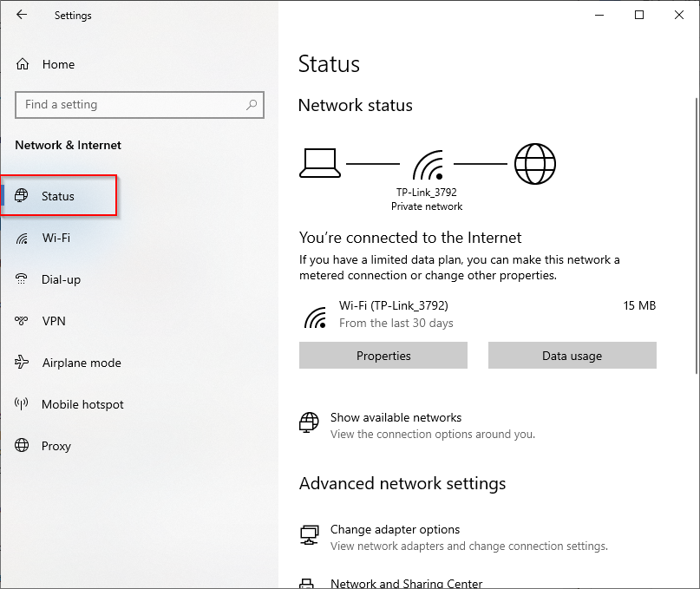Click the Find a setting field
Viewport: 700px width, 589px height.
pyautogui.click(x=130, y=105)
